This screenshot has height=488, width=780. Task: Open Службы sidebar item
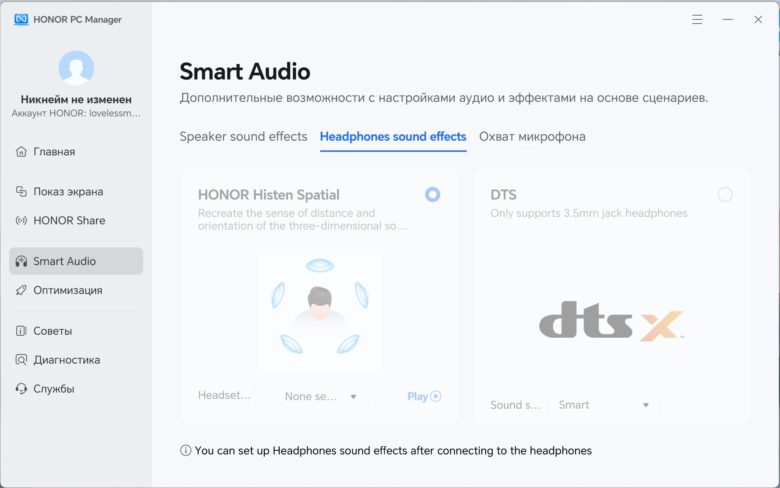click(x=76, y=389)
